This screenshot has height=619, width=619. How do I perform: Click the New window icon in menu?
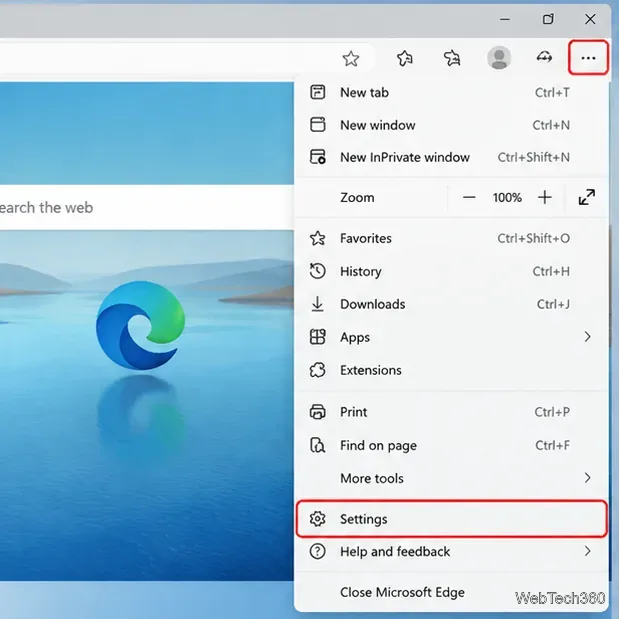click(x=318, y=125)
